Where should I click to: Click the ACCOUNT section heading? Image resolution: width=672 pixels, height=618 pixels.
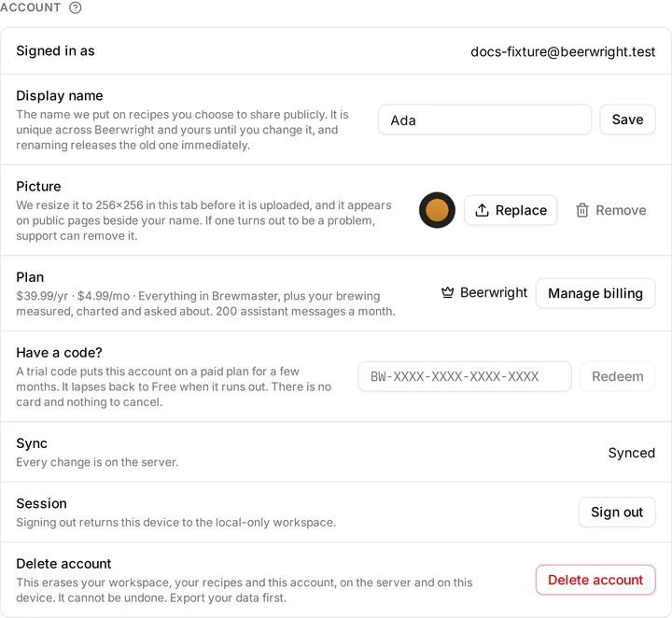(31, 7)
